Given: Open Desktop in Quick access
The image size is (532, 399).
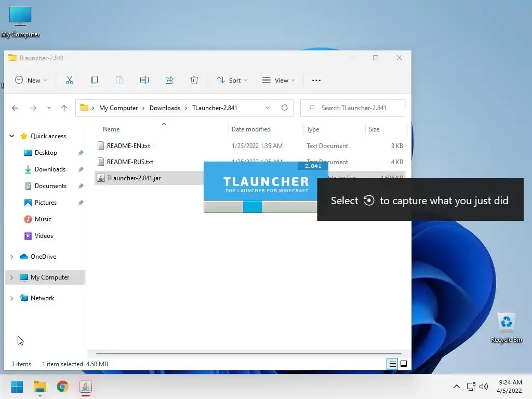Looking at the screenshot, I should click(x=46, y=153).
